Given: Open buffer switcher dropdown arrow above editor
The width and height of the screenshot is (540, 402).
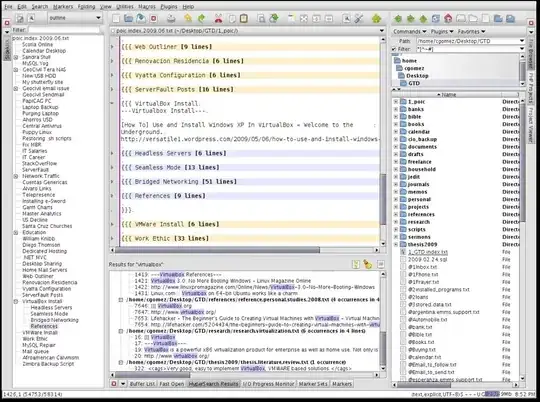Looking at the screenshot, I should pyautogui.click(x=382, y=31).
